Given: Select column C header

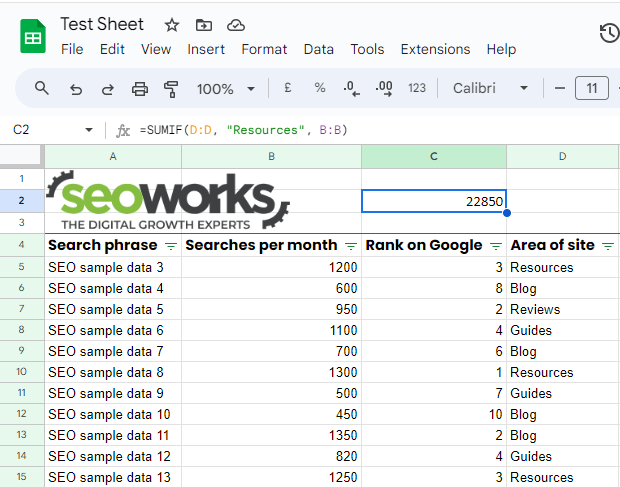Looking at the screenshot, I should click(434, 157).
